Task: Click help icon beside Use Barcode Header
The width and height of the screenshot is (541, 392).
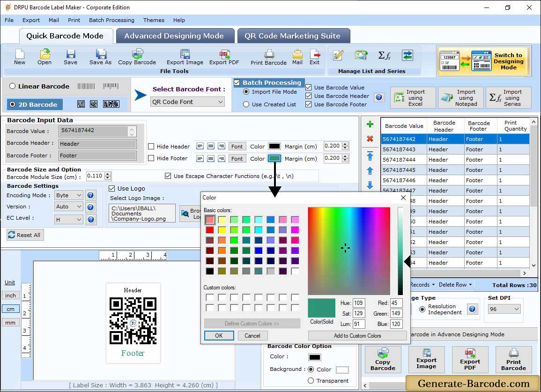Action: click(x=379, y=97)
